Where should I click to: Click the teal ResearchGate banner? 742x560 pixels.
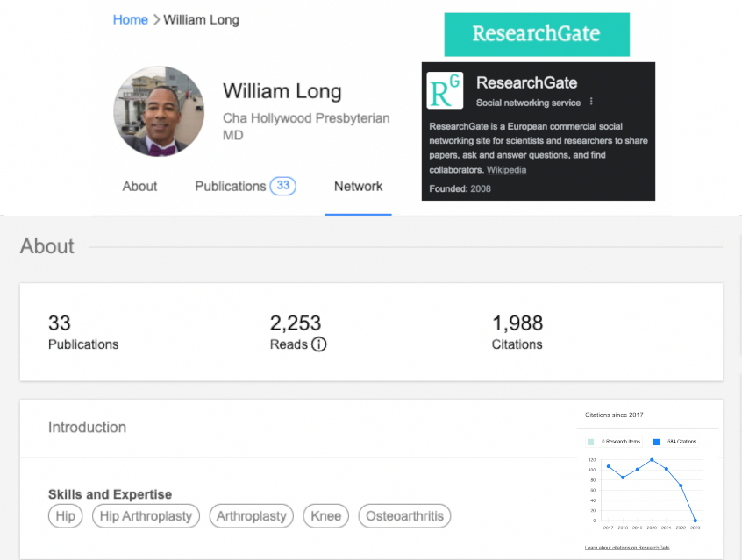click(x=537, y=34)
